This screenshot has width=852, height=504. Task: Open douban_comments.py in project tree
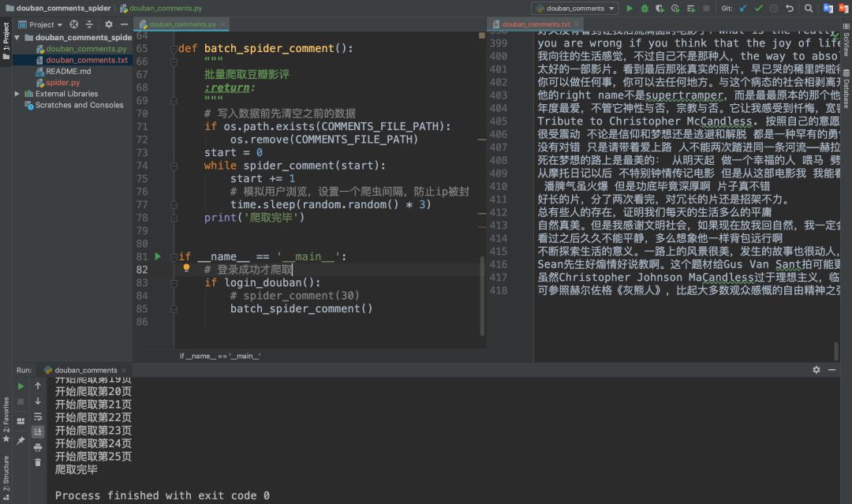pos(86,49)
